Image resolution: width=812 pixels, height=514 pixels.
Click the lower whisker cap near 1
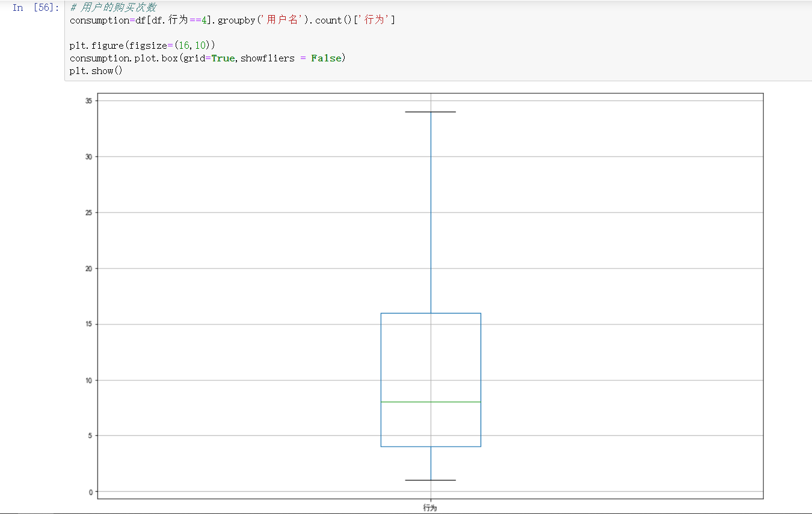[431, 480]
